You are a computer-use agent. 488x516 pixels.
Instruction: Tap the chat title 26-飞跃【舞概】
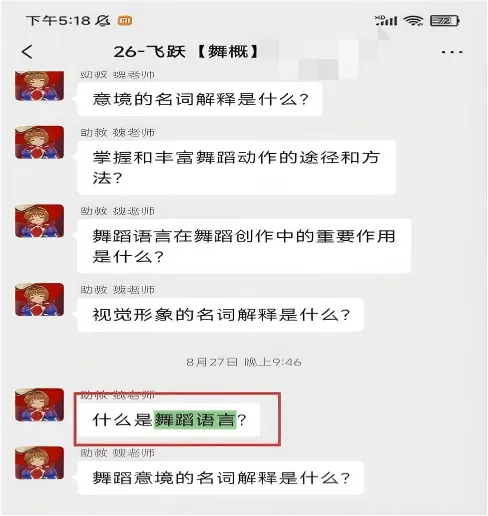186,52
